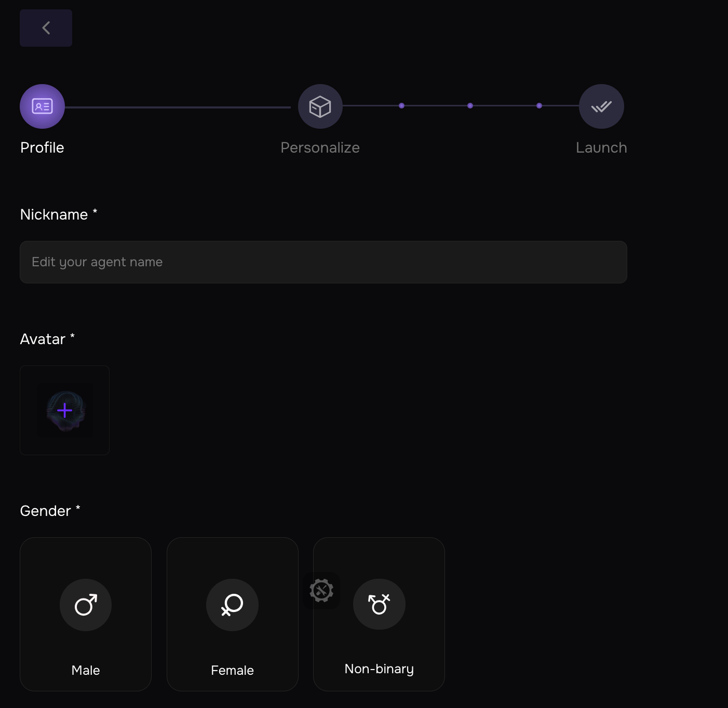Image resolution: width=728 pixels, height=708 pixels.
Task: Jump to the Launch step label
Action: [x=601, y=147]
